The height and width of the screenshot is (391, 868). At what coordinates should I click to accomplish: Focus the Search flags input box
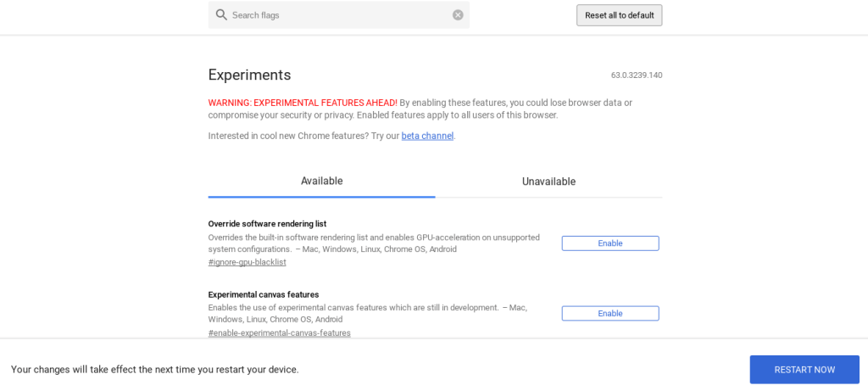339,14
